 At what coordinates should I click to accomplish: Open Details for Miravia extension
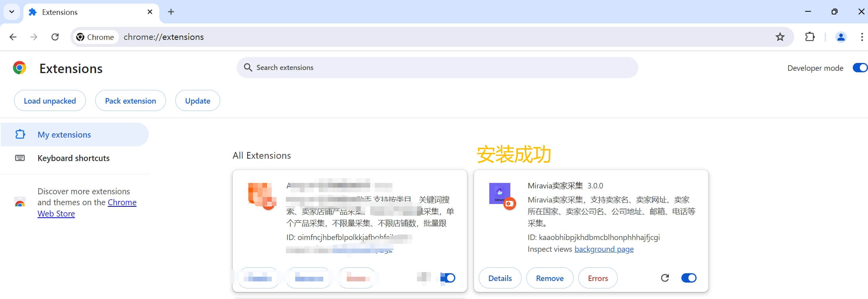point(500,278)
